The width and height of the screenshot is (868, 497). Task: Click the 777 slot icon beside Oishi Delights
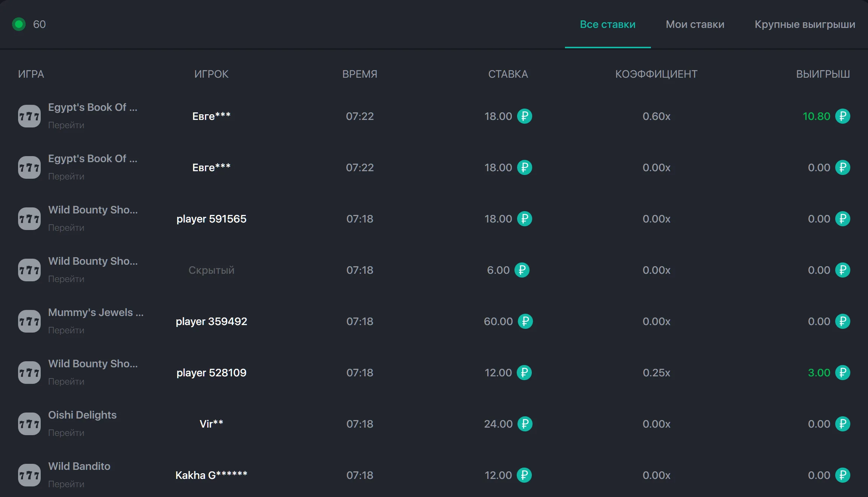click(x=29, y=423)
